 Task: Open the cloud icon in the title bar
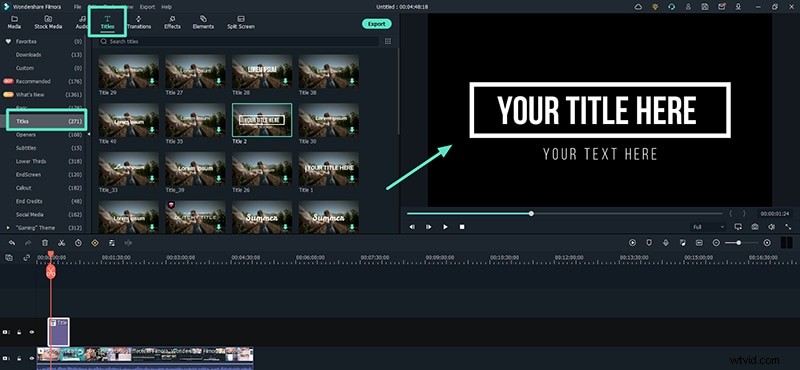pyautogui.click(x=638, y=7)
